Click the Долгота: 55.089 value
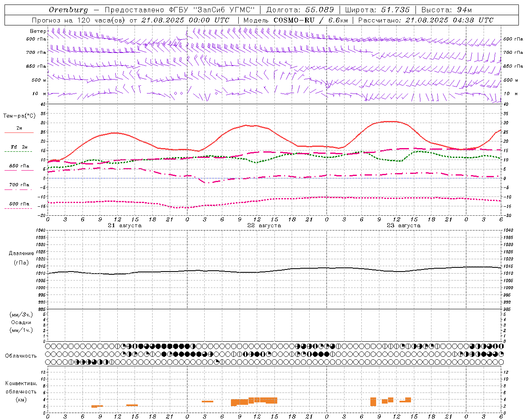 (300, 10)
